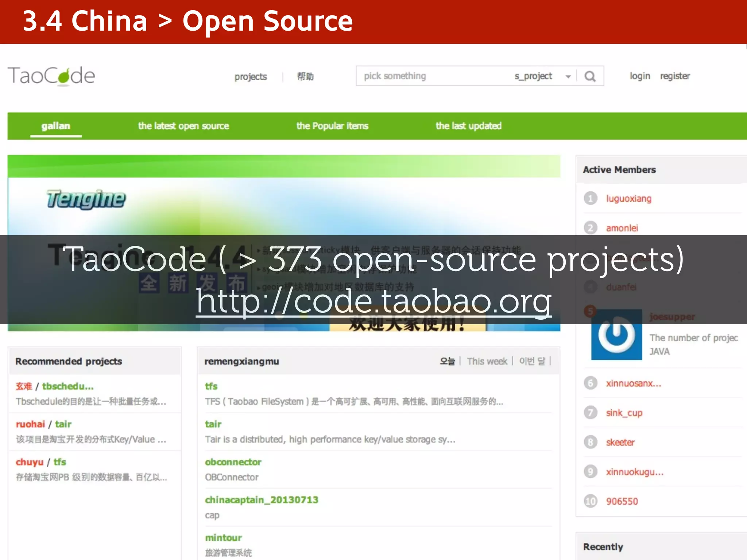747x560 pixels.
Task: Open the mintour project
Action: [x=223, y=538]
